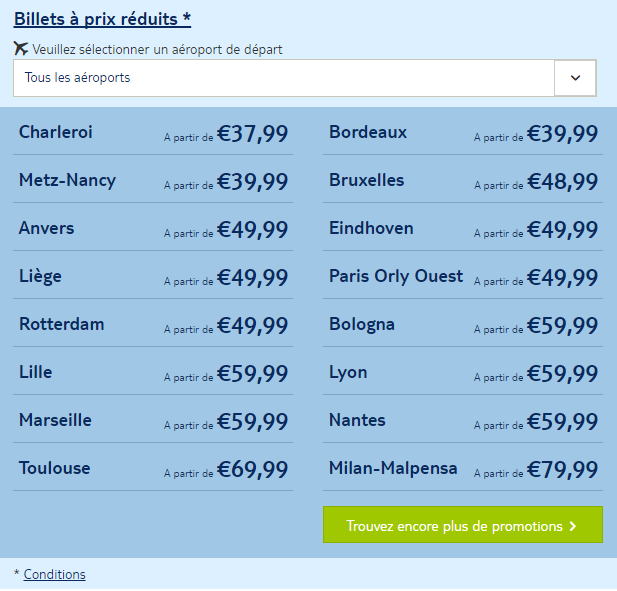This screenshot has width=617, height=591.
Task: Select the 'Tous les aéroports' combo box
Action: (x=305, y=78)
